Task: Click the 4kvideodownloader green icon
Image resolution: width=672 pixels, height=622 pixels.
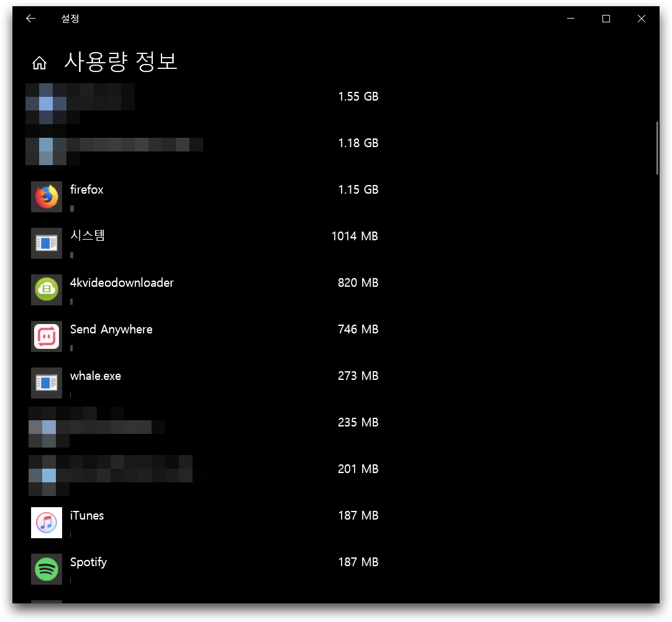Action: tap(47, 289)
